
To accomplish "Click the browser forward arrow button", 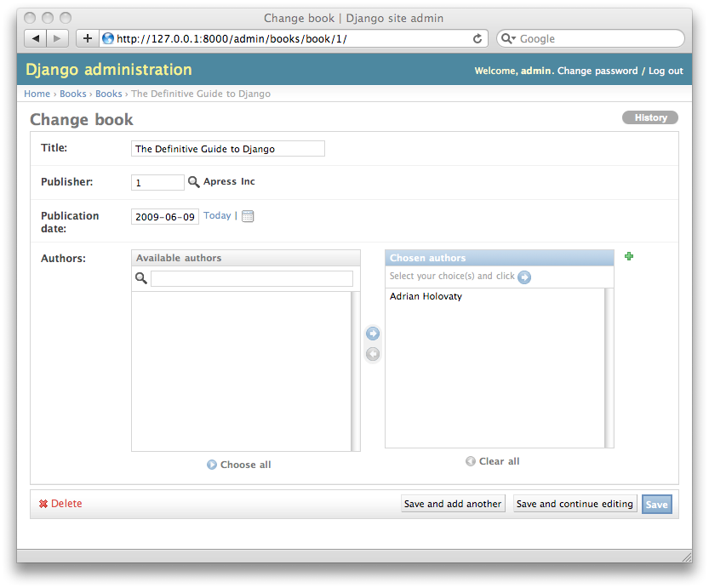I will tap(57, 38).
